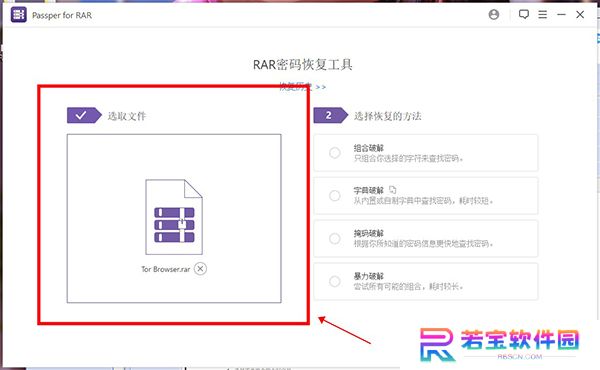Minimize the Passper for RAR window
The width and height of the screenshot is (600, 370).
coord(561,15)
